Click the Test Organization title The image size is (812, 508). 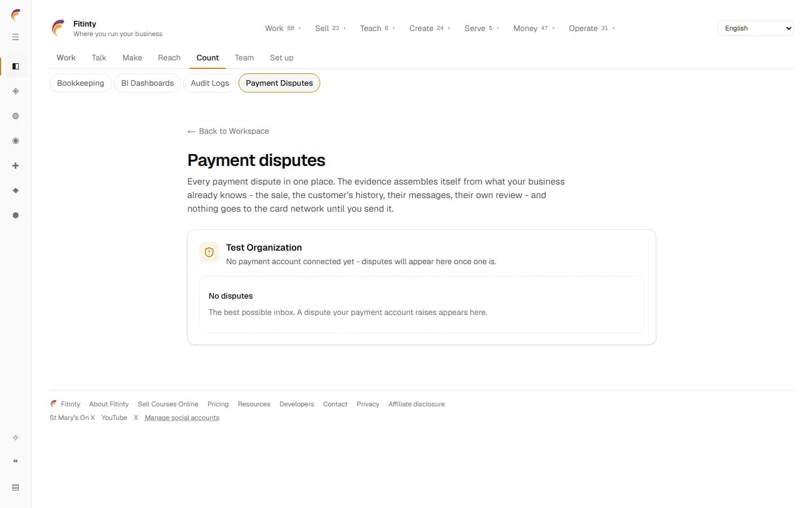pos(264,247)
